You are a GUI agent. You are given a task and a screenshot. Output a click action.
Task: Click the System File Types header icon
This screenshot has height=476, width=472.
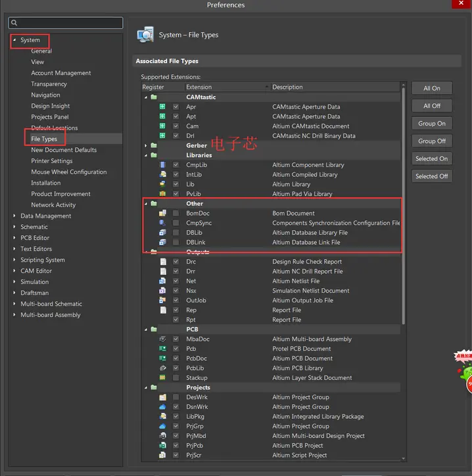145,35
